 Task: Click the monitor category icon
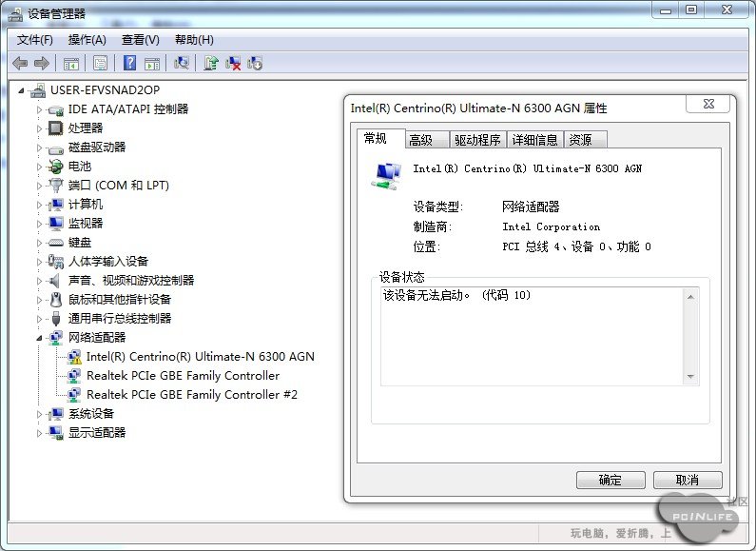tap(56, 223)
